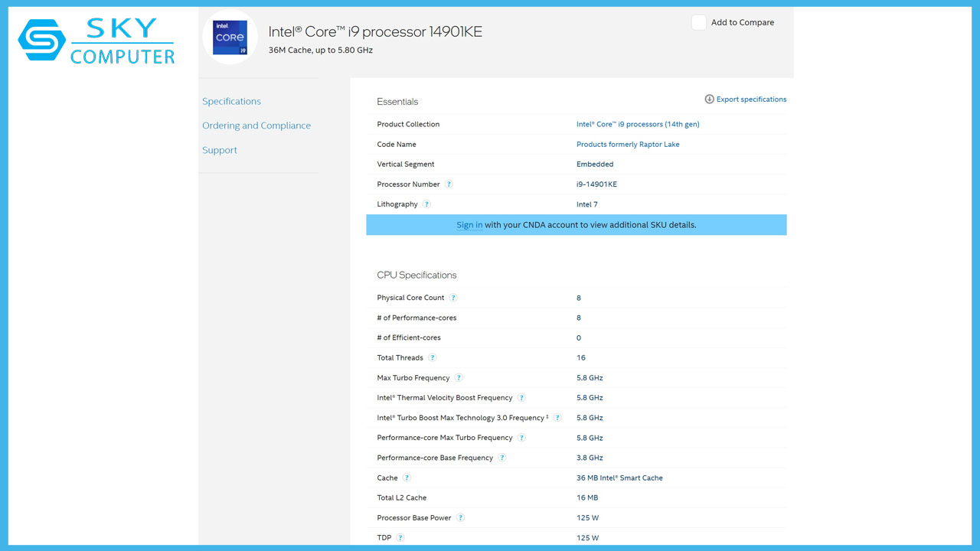Go to Ordering and Compliance section
The height and width of the screenshot is (551, 980).
pyautogui.click(x=256, y=126)
